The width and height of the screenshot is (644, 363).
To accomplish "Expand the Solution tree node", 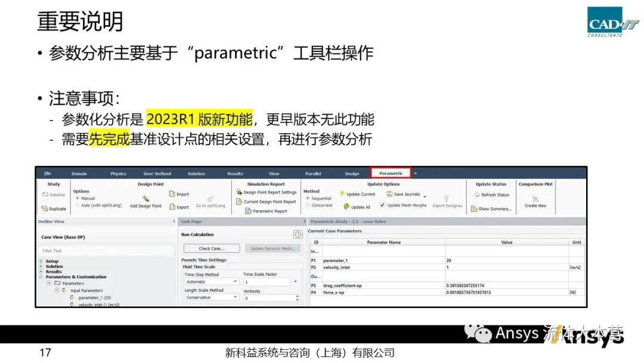I will [41, 266].
